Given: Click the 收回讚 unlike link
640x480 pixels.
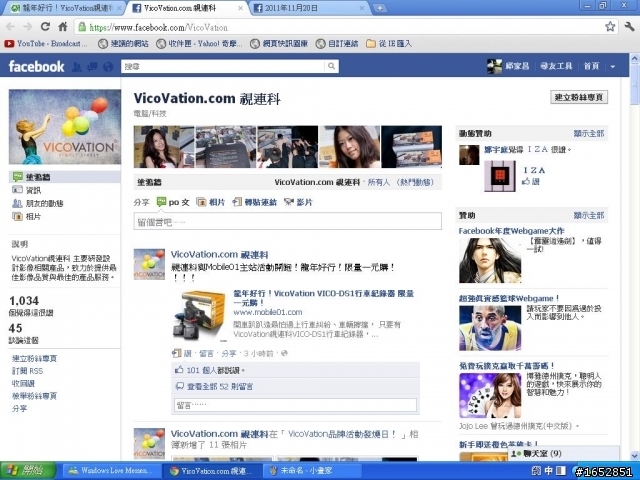Looking at the screenshot, I should pos(23,384).
